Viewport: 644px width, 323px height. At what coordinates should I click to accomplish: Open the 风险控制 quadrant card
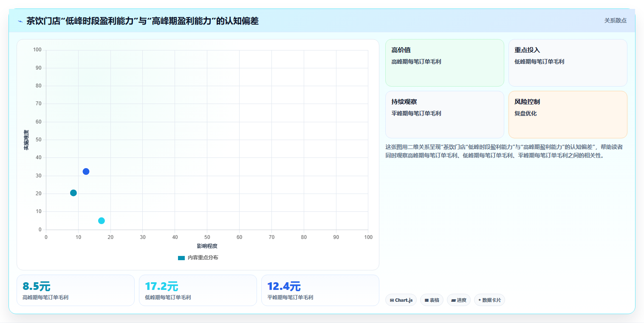point(568,115)
